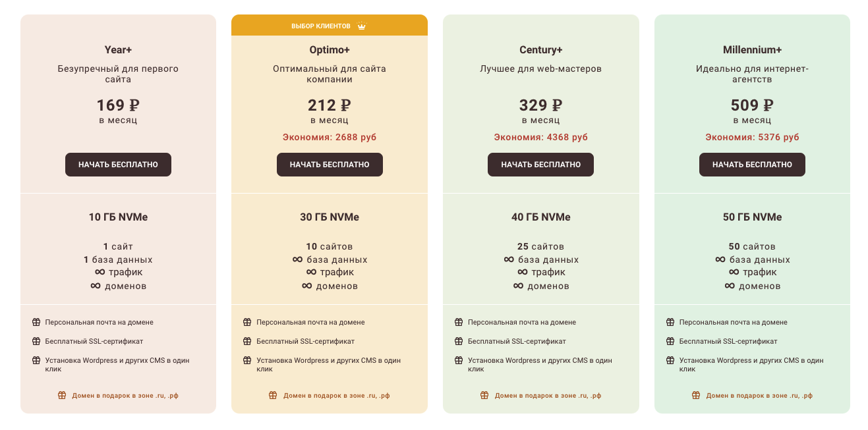Click the crown icon in the Optimo+ banner
The image size is (868, 430).
click(x=361, y=26)
